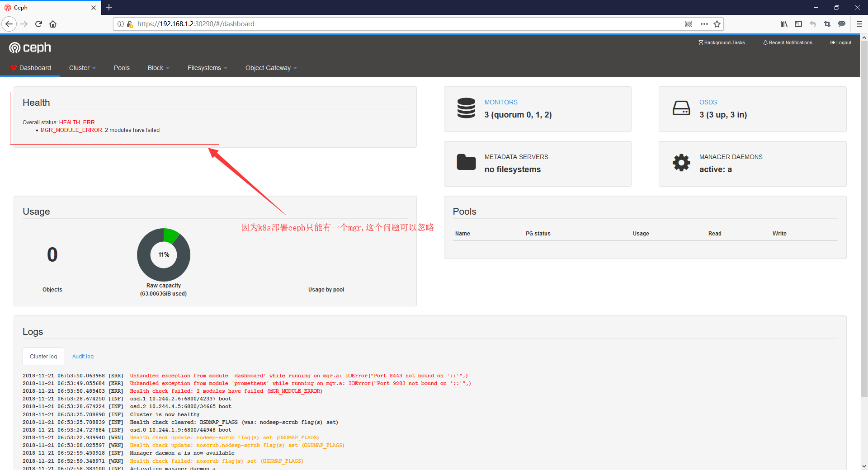Switch to the Cluster log tab
The image size is (868, 470).
tap(43, 357)
